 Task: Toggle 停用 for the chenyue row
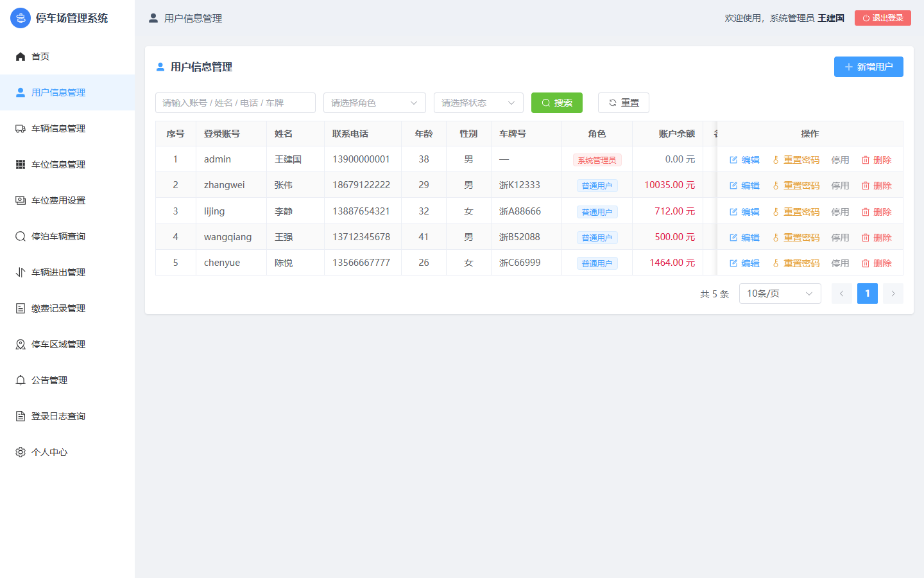pyautogui.click(x=840, y=263)
